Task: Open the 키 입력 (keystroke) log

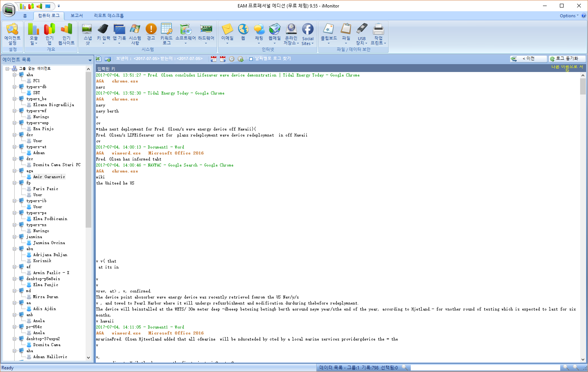Action: (x=103, y=34)
